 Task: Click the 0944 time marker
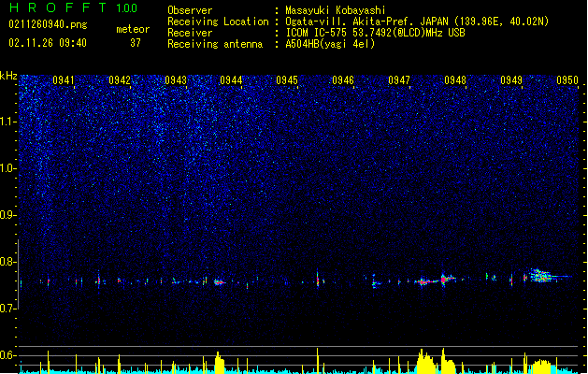pos(231,80)
